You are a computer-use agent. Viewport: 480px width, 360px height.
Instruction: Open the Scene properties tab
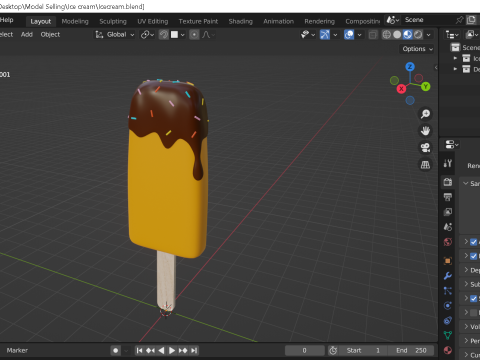point(448,227)
